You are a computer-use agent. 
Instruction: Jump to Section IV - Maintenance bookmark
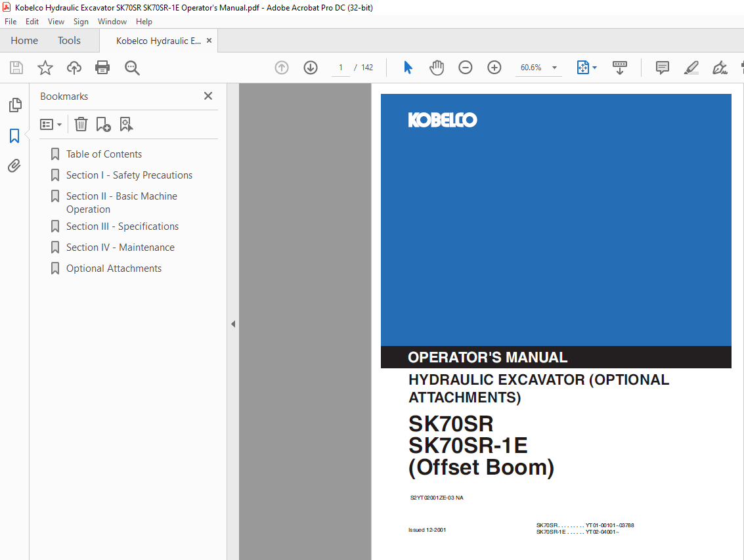121,248
